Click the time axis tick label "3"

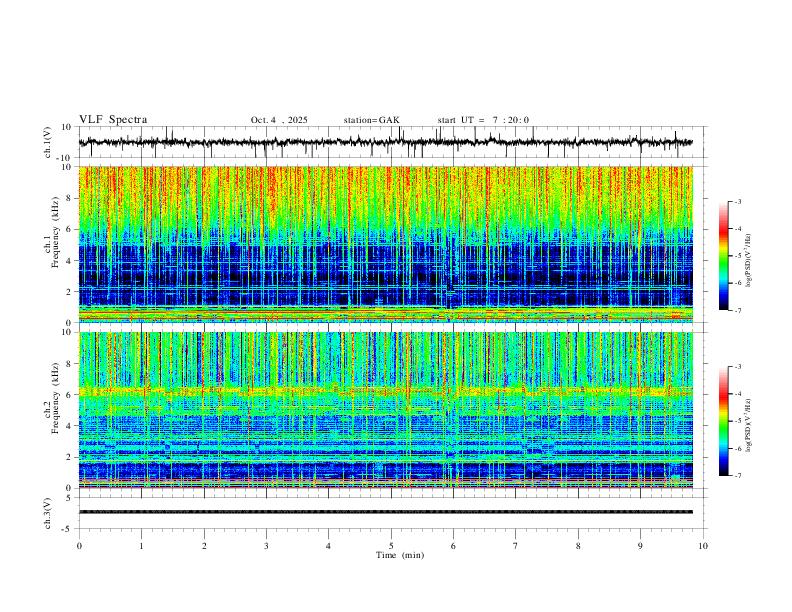(x=266, y=546)
